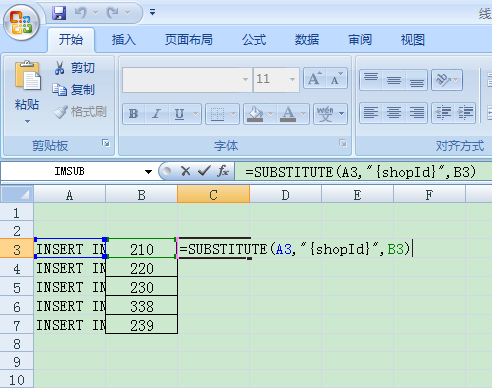Center text horizontally

click(x=394, y=113)
